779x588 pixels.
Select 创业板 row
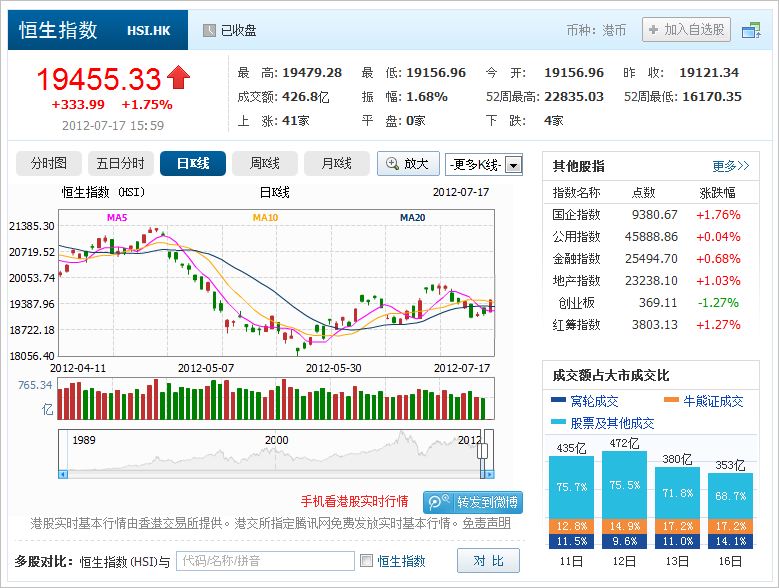click(651, 302)
